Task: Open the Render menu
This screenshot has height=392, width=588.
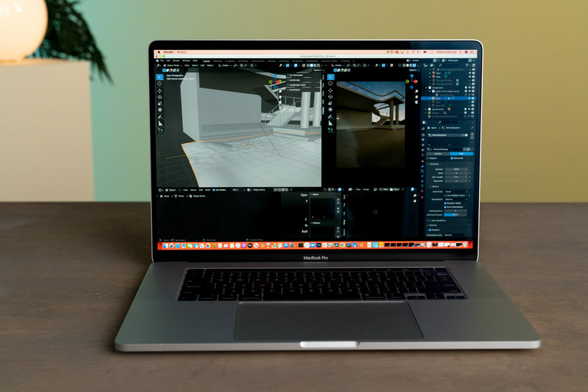Action: pyautogui.click(x=176, y=60)
